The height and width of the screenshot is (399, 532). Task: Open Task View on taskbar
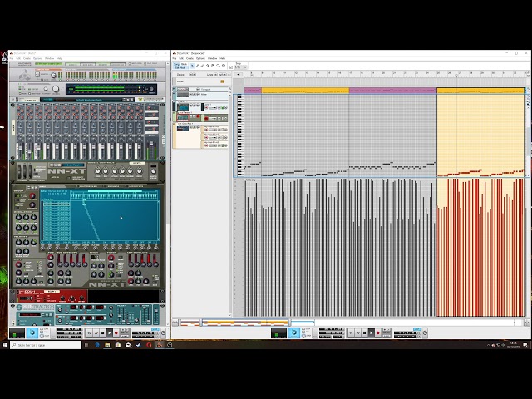coord(86,345)
